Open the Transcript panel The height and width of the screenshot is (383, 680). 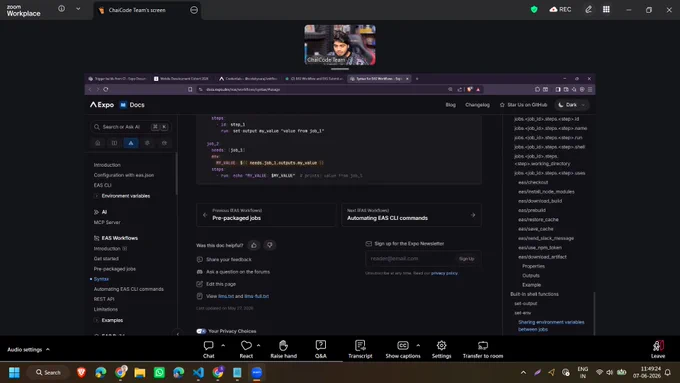click(x=360, y=349)
